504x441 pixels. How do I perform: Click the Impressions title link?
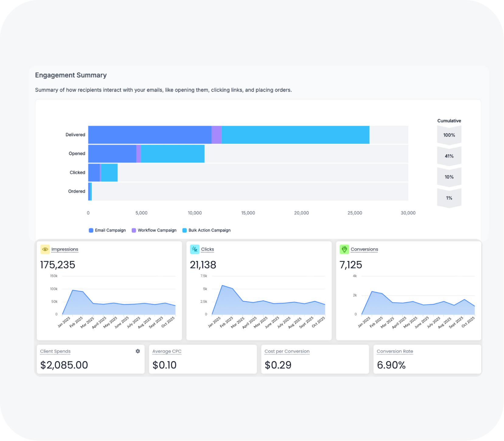(65, 249)
